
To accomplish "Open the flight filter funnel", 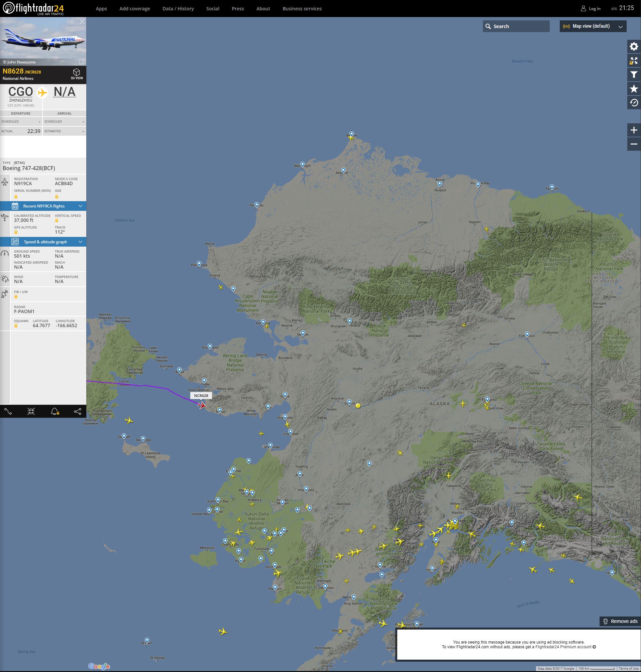I will (634, 75).
